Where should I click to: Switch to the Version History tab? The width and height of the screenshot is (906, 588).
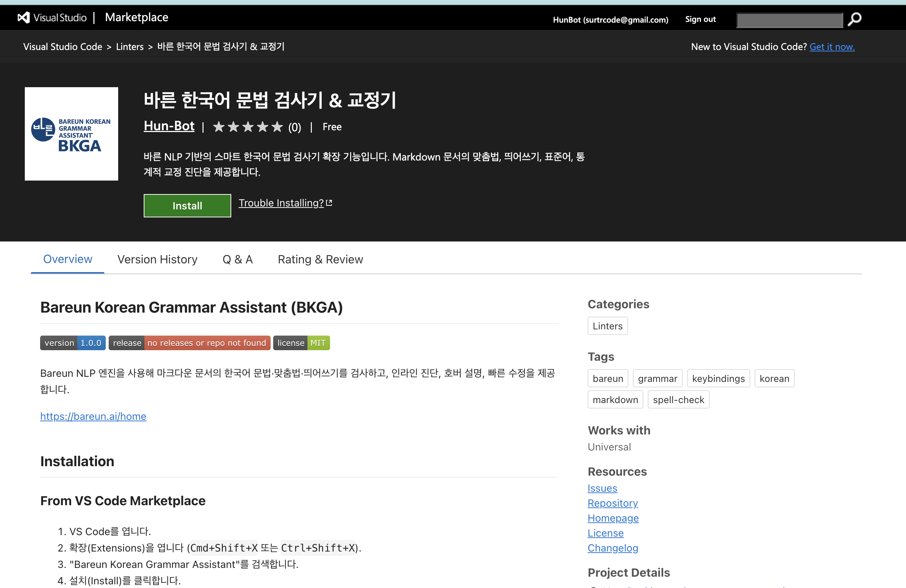pos(157,259)
